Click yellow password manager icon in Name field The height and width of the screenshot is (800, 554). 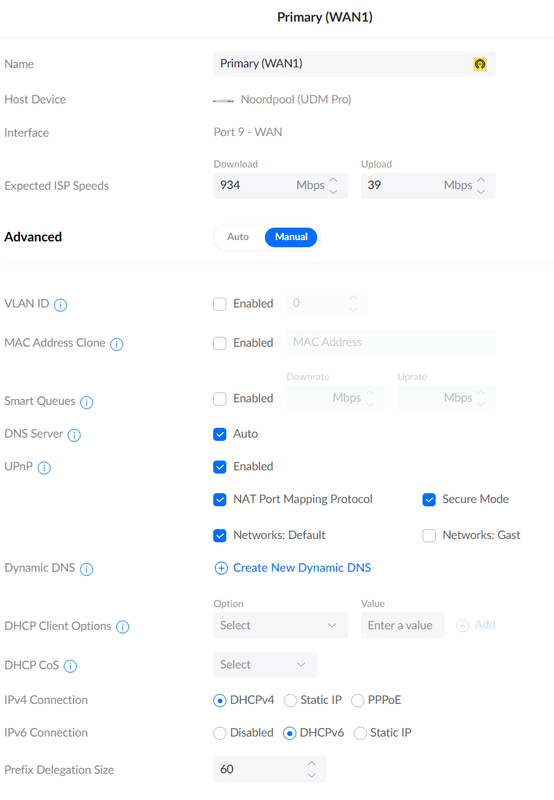point(480,64)
